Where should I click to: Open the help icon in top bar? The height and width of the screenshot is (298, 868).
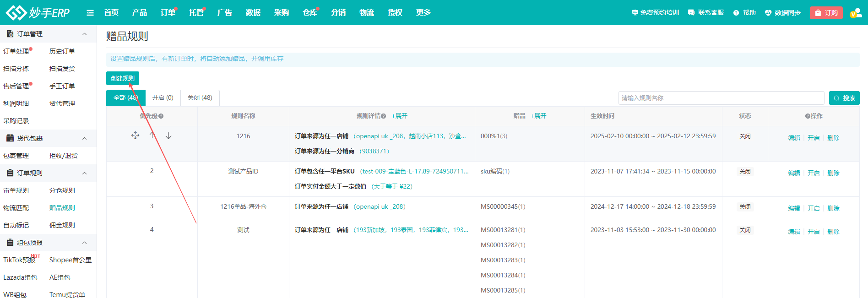pos(736,13)
